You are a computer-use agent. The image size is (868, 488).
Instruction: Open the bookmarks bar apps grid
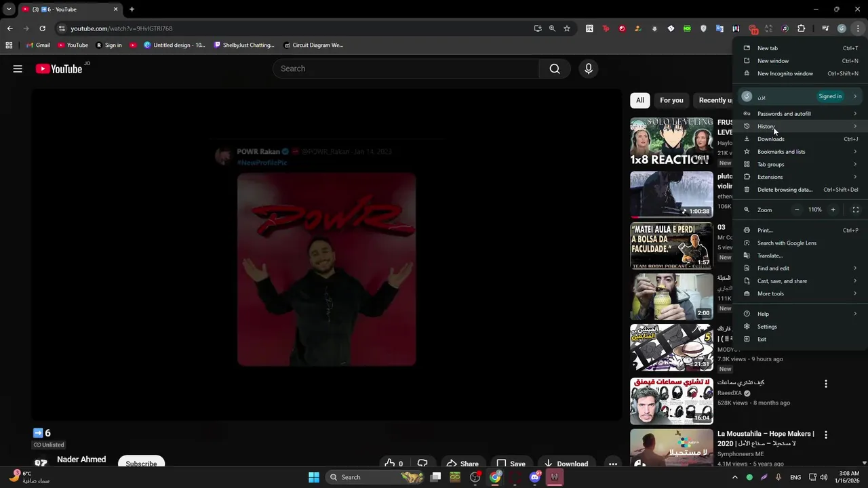(x=9, y=45)
